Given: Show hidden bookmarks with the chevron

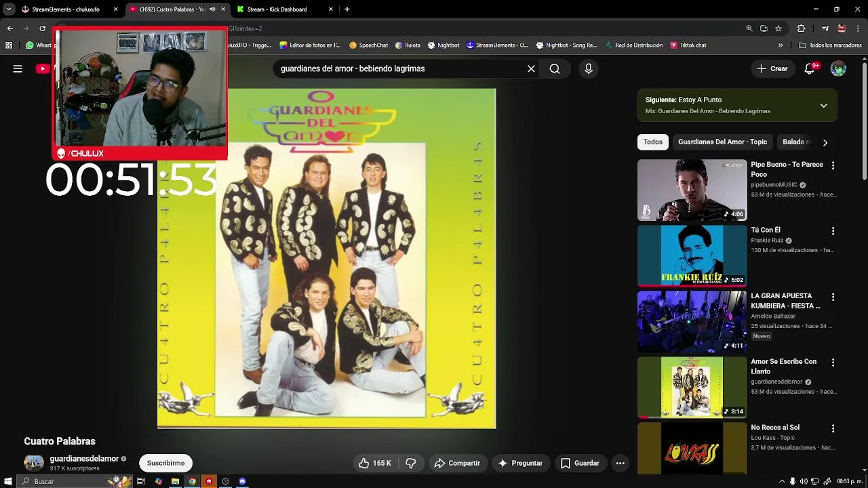Looking at the screenshot, I should point(781,45).
